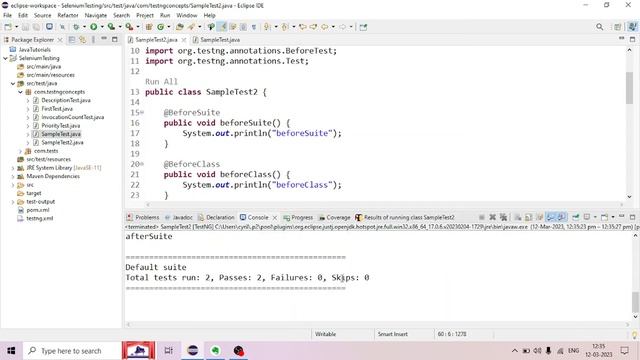The image size is (640, 360).
Task: Toggle Console Scroll Lock icon
Action: pyautogui.click(x=529, y=217)
